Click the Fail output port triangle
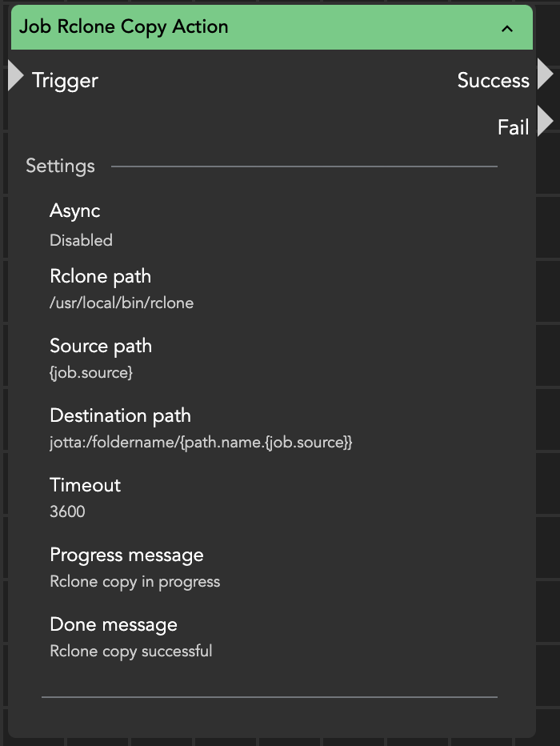Image resolution: width=560 pixels, height=746 pixels. (545, 122)
